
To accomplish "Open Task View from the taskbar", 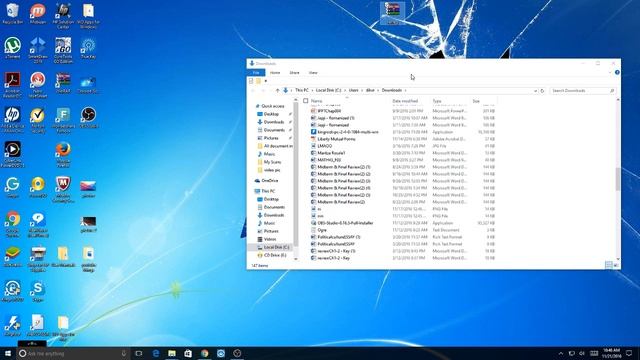I will (139, 353).
